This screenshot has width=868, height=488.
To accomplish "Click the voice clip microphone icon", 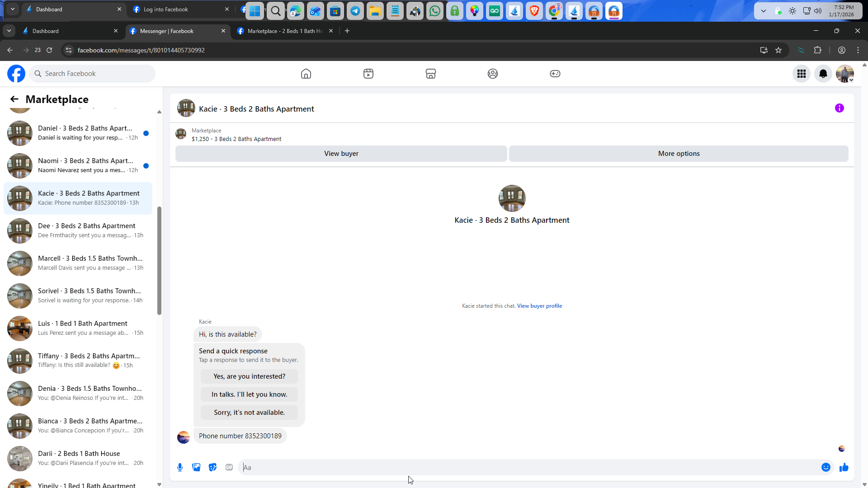I will (180, 467).
